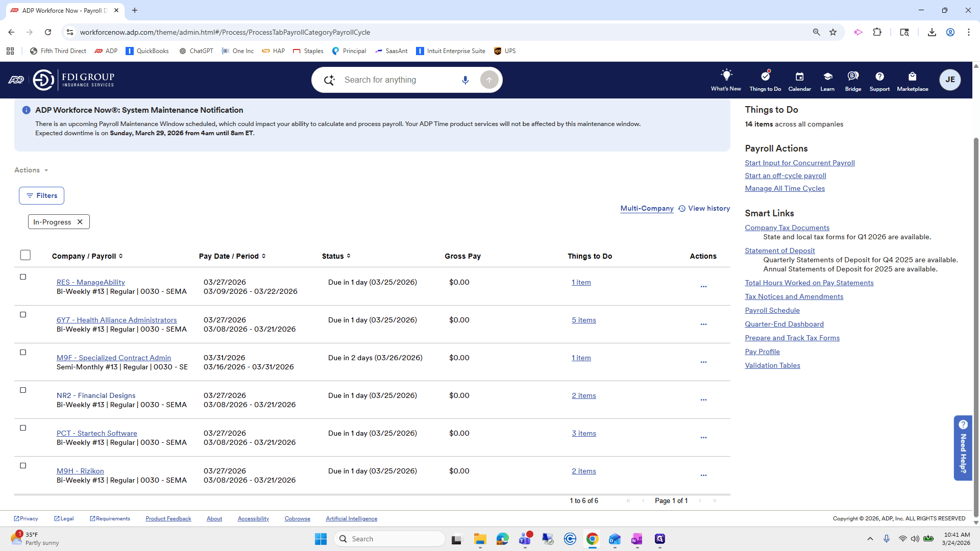Open the 5 items link for 6Y7

tap(584, 320)
